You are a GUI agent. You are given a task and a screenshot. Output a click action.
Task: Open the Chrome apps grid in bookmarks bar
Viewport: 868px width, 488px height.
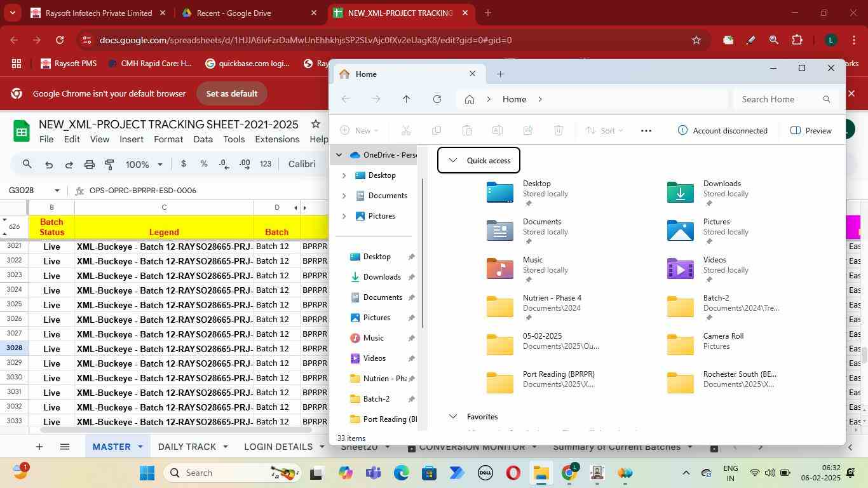coord(17,64)
